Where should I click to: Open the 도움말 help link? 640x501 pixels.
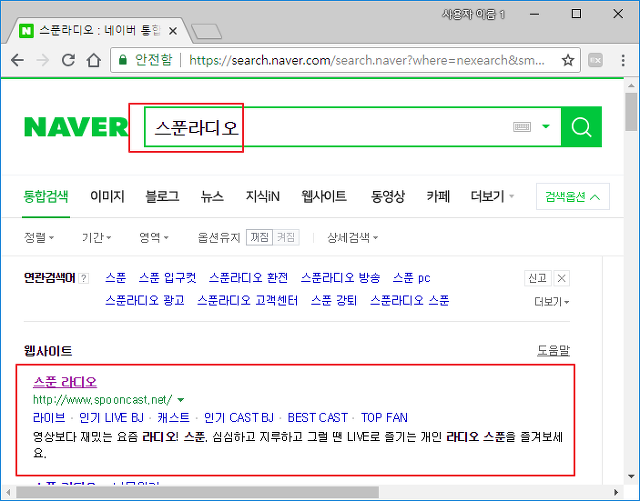point(553,350)
